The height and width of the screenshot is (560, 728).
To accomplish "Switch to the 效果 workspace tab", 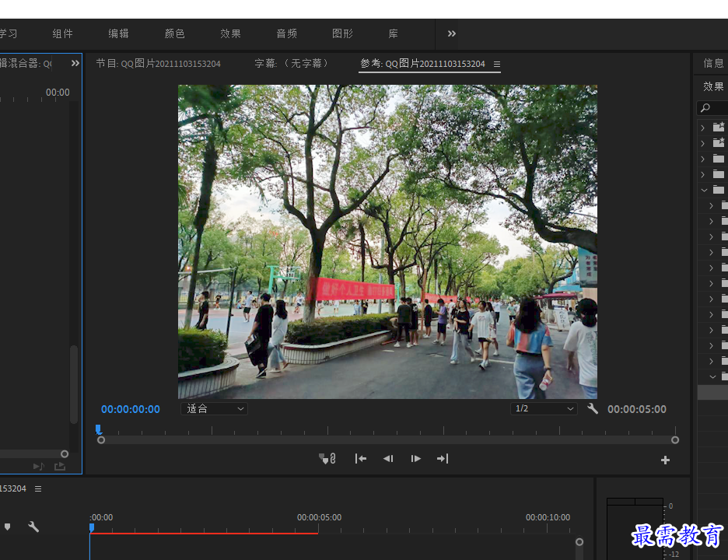I will pyautogui.click(x=230, y=33).
